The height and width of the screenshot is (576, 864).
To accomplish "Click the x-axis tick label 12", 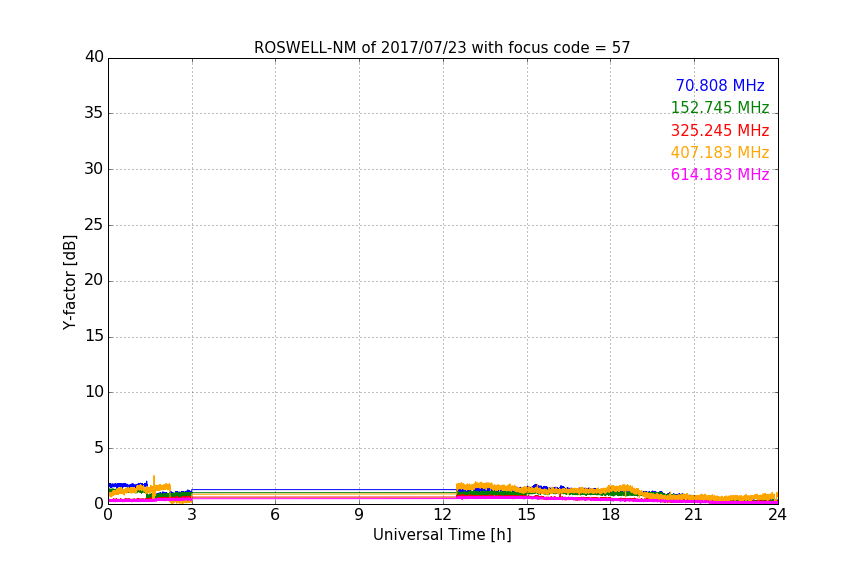I will [x=442, y=515].
